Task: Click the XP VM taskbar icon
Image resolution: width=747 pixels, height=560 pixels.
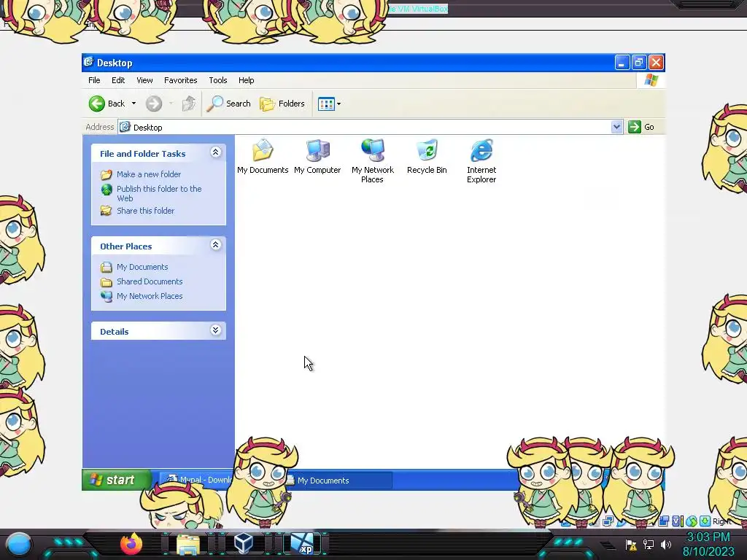Action: tap(303, 544)
